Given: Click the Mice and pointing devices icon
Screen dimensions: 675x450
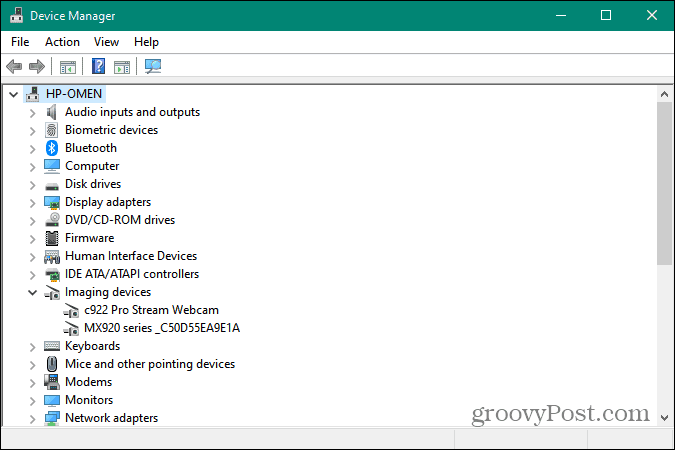Looking at the screenshot, I should [52, 364].
